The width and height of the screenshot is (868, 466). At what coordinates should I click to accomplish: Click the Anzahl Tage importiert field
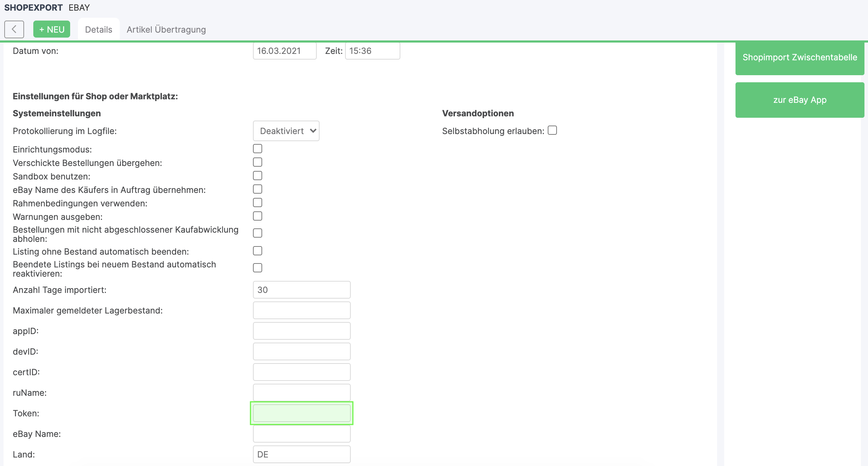(x=302, y=290)
